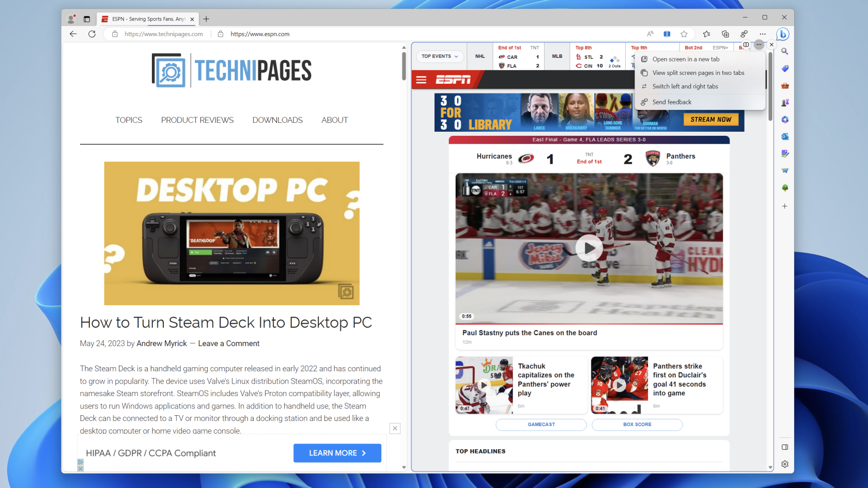Play the Tkachuk power play video thumbnail
The image size is (868, 488).
(484, 385)
